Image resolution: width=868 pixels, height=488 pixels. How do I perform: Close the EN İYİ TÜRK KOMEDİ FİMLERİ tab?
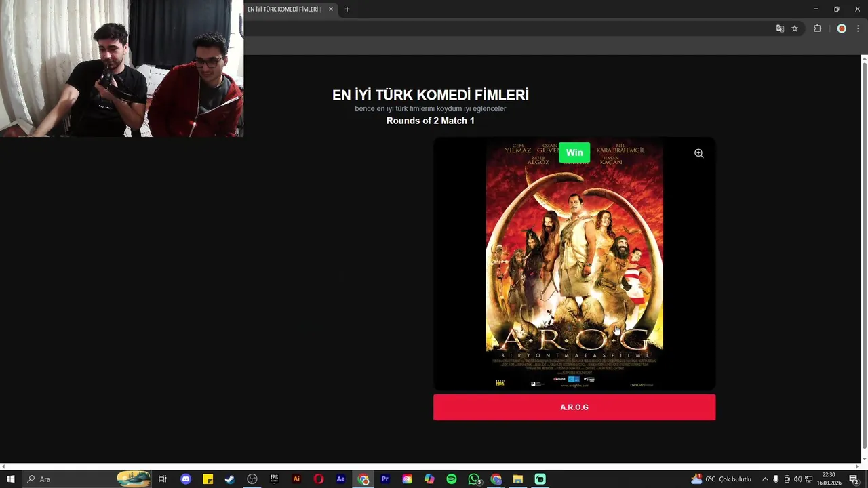pos(331,9)
